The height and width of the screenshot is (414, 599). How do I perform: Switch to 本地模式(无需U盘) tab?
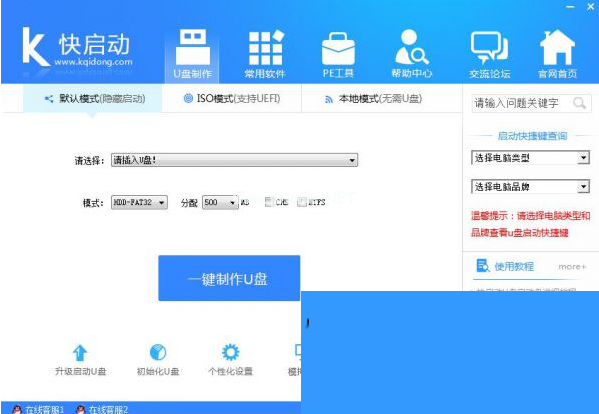(x=373, y=99)
